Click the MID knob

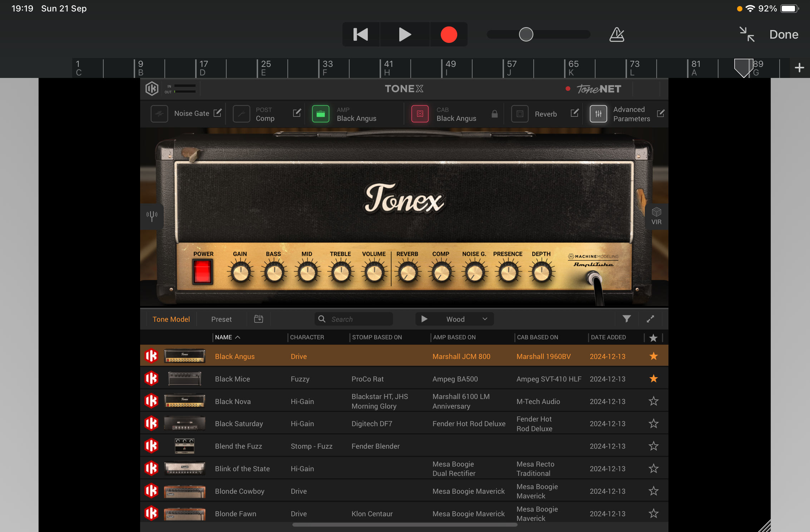coord(307,273)
